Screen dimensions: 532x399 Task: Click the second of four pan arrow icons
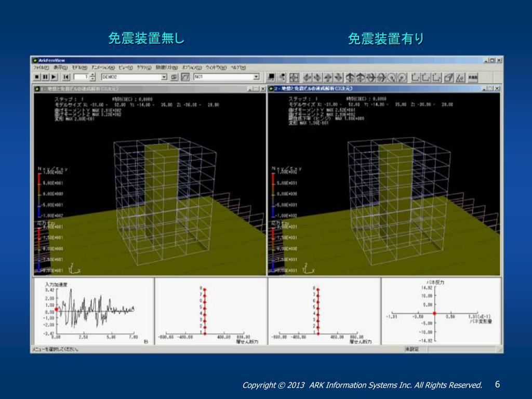317,78
